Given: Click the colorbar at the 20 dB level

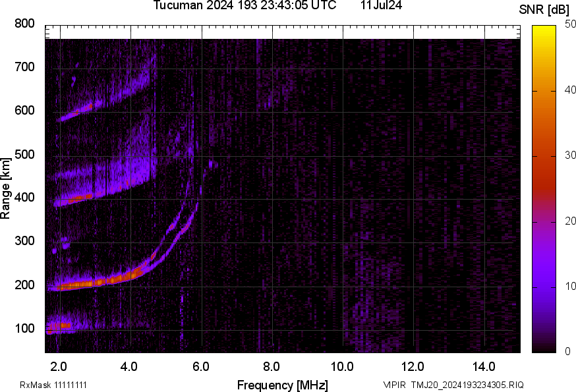Looking at the screenshot, I should (x=544, y=221).
